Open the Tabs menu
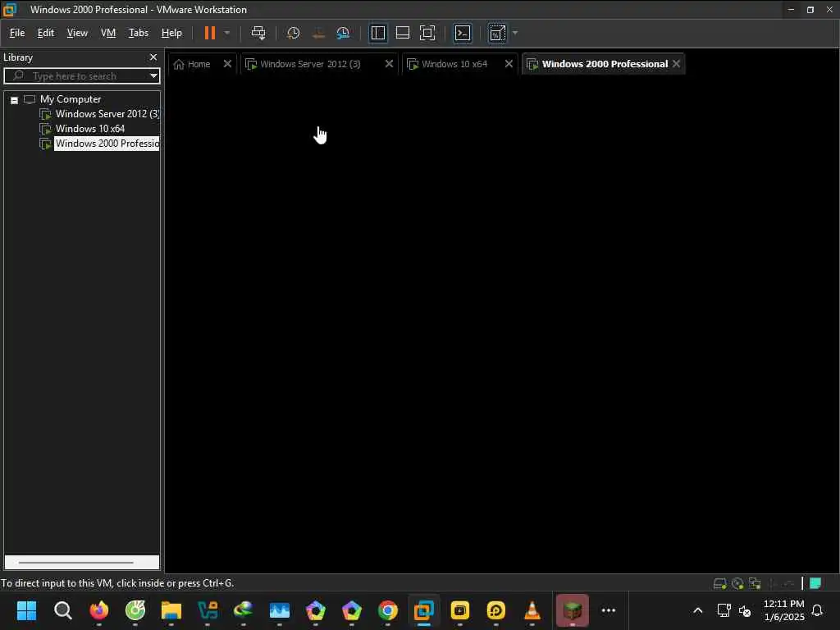Viewport: 840px width, 630px height. (138, 33)
